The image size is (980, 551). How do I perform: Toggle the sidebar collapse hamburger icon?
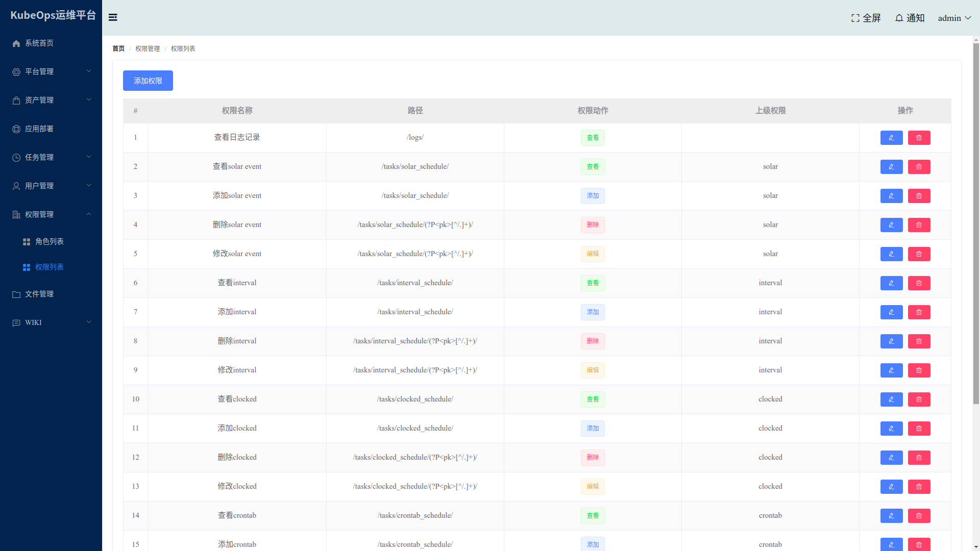tap(113, 17)
